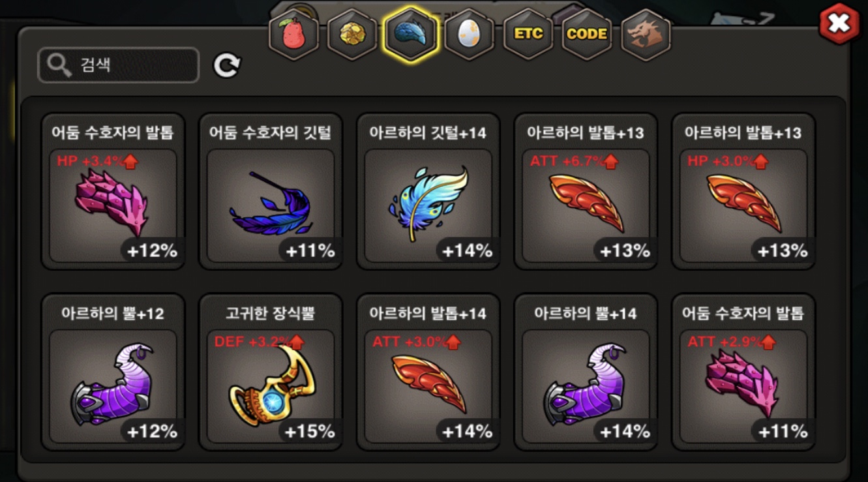Choose 아르하의 발톱+13 with HP +3.0%

click(743, 191)
